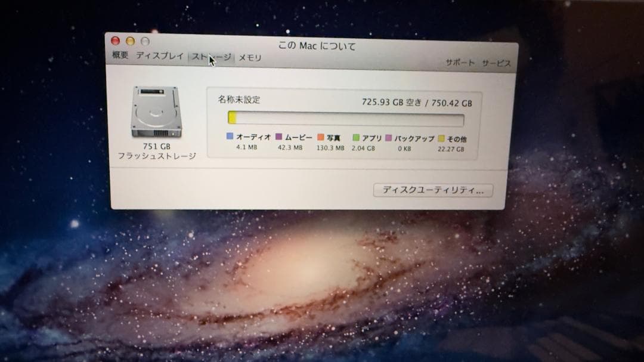The height and width of the screenshot is (362, 644).
Task: Click the サービス link
Action: 498,61
